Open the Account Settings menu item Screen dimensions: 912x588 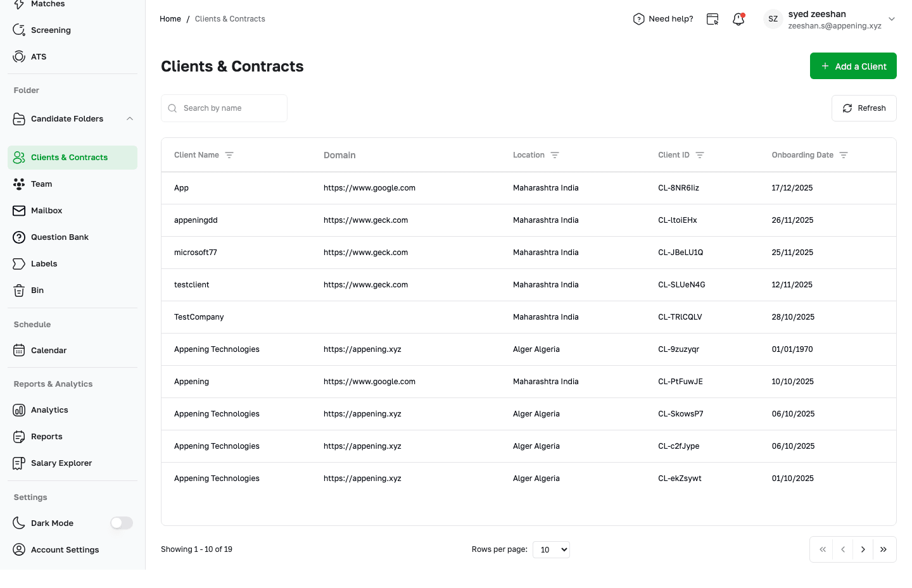(72, 549)
